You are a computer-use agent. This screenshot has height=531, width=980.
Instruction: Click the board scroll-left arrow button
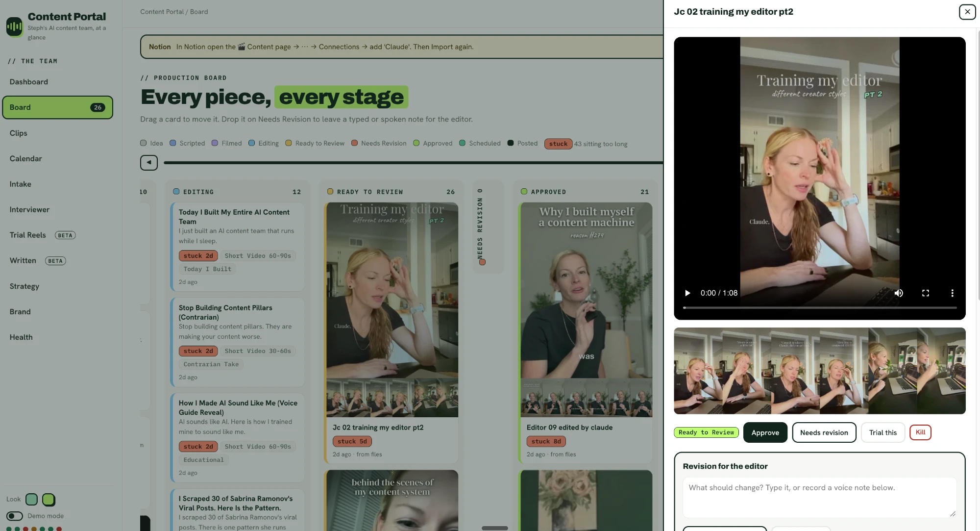click(149, 162)
